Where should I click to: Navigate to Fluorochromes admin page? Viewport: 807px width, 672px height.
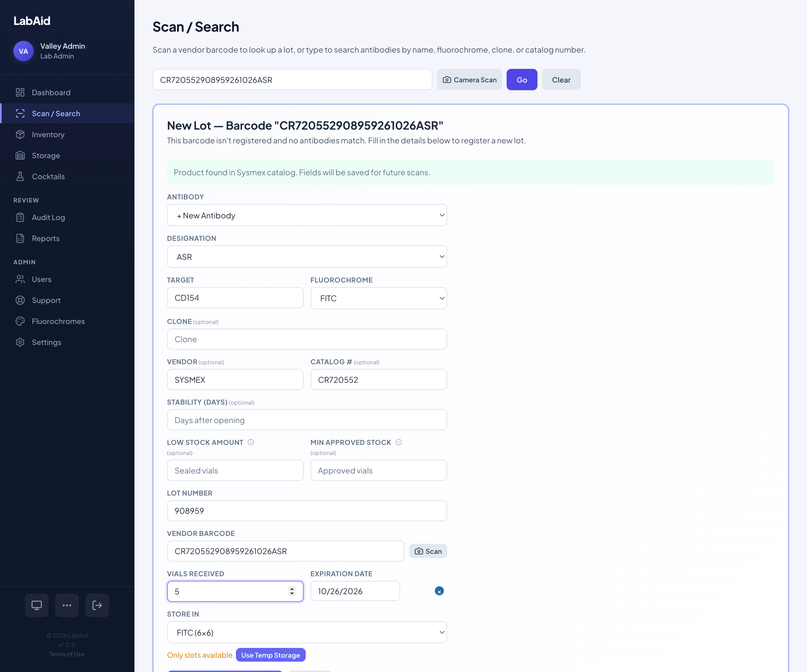(x=58, y=321)
